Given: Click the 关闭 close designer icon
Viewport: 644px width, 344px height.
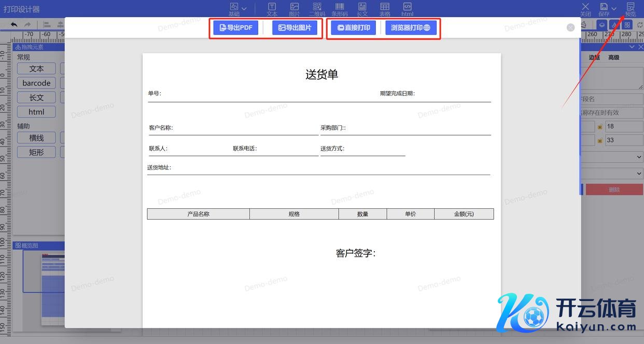Looking at the screenshot, I should click(x=585, y=9).
